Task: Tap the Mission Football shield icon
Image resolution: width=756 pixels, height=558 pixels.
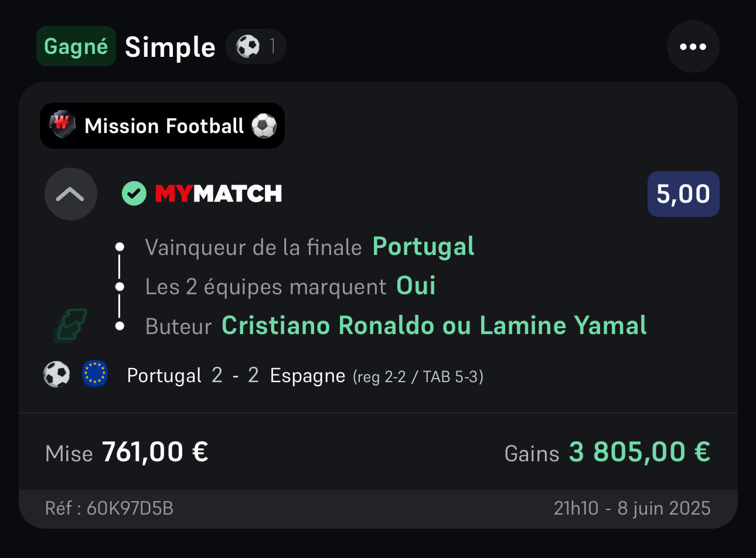Action: coord(62,125)
